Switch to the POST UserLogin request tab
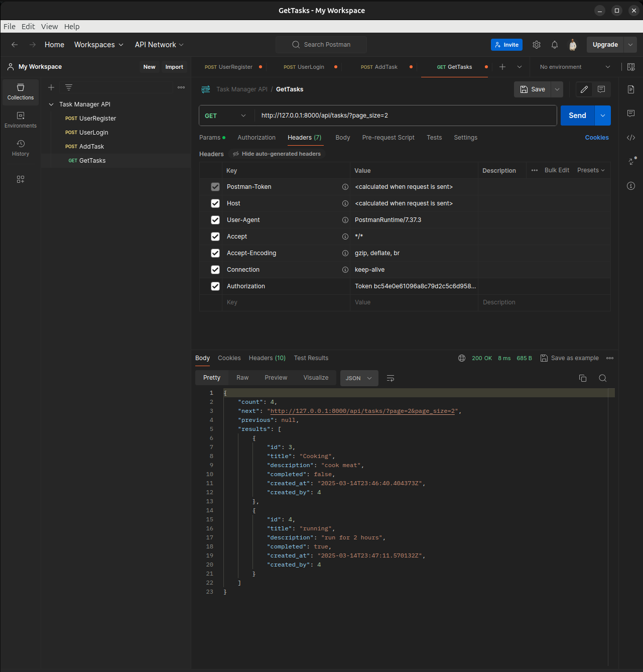The height and width of the screenshot is (672, 643). click(x=304, y=67)
